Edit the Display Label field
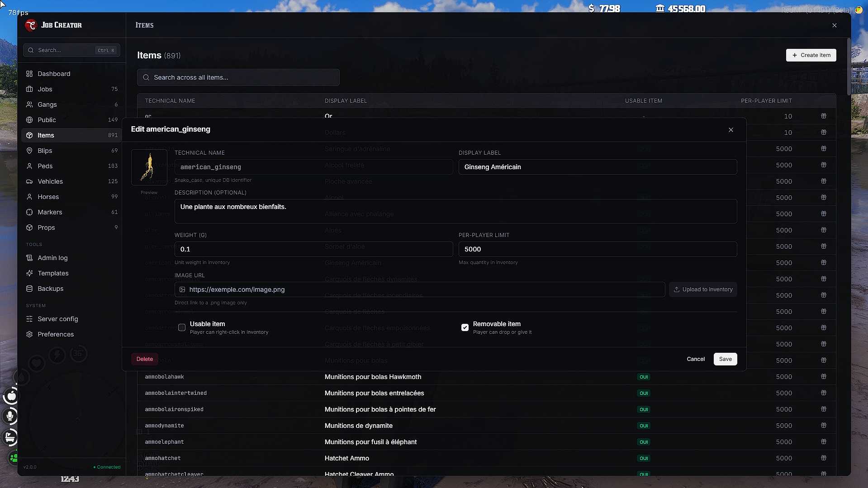The height and width of the screenshot is (488, 868). click(x=598, y=167)
